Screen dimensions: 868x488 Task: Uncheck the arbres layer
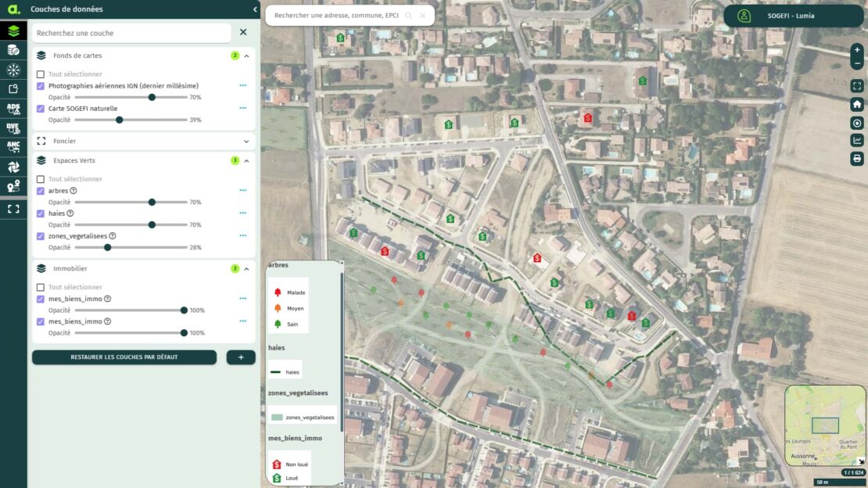[x=41, y=191]
